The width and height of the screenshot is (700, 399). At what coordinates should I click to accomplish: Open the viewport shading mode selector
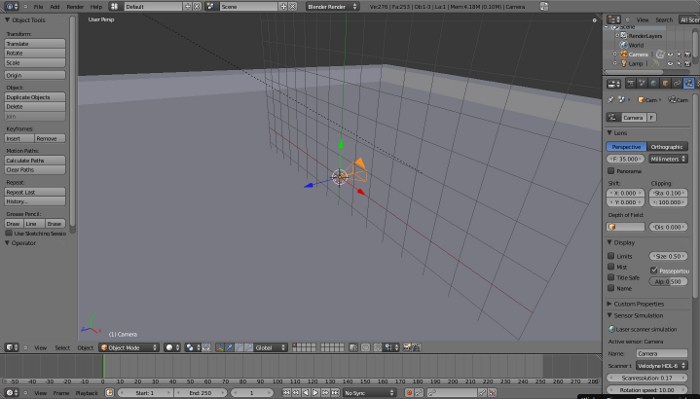tap(172, 347)
